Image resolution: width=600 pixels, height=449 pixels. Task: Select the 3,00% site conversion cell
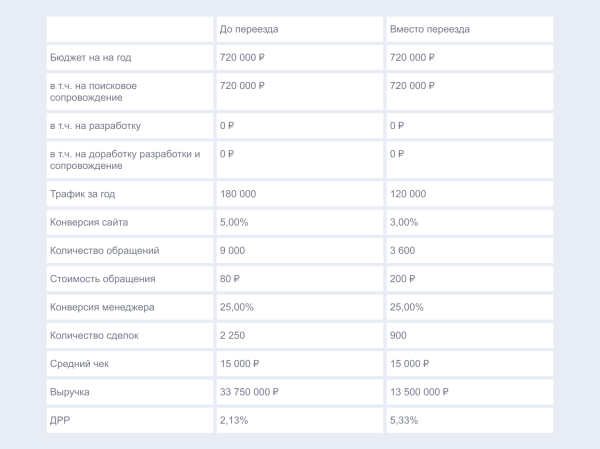(404, 222)
